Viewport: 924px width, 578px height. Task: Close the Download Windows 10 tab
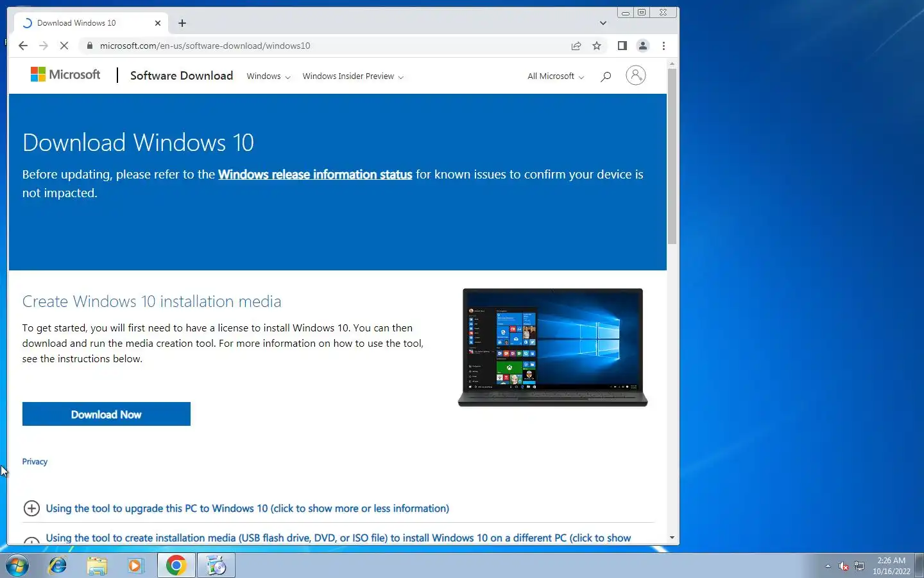(x=158, y=23)
